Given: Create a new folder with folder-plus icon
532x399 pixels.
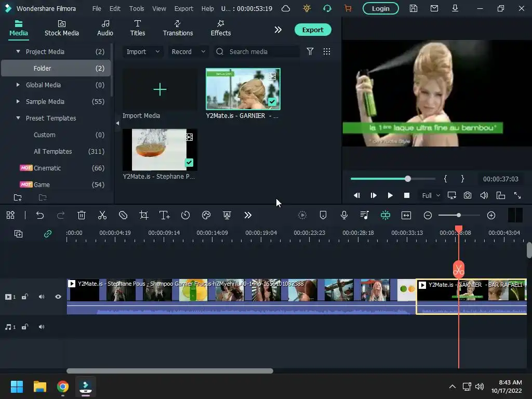Looking at the screenshot, I should pos(18,197).
